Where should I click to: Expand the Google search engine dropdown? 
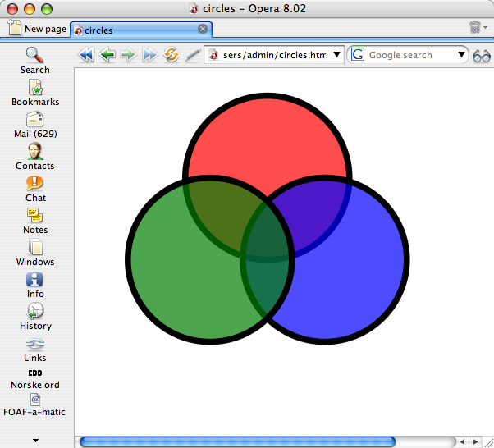pos(461,55)
